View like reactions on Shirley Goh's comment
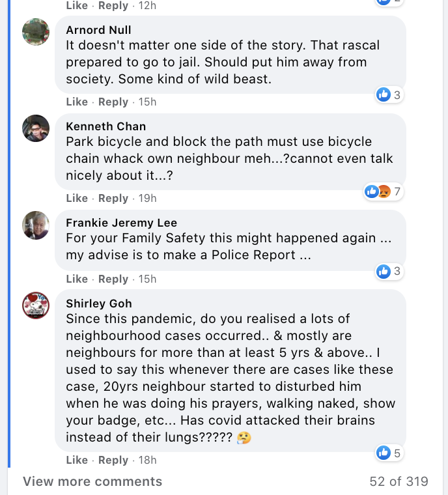Screen dimensions: 448x495 click(x=389, y=453)
